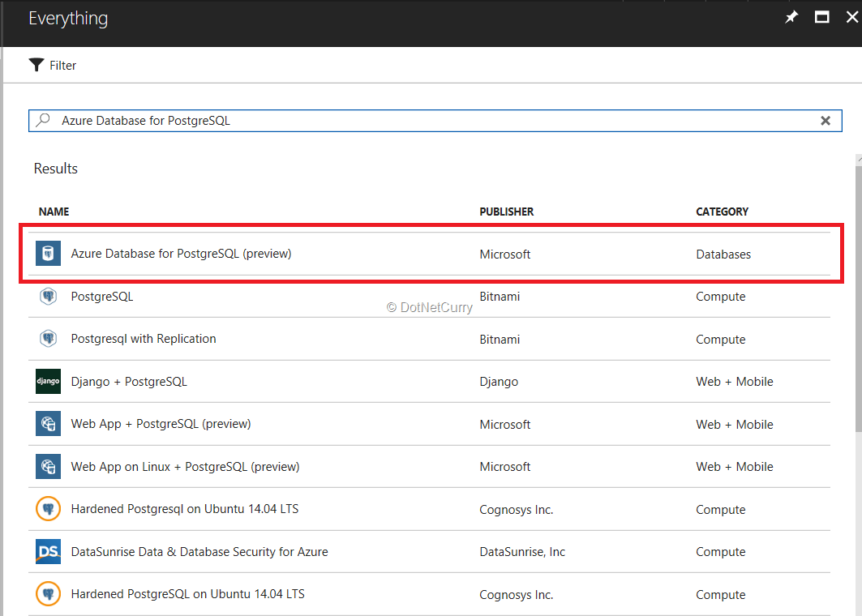The image size is (862, 616).
Task: Sort results by CATEGORY column
Action: [722, 212]
